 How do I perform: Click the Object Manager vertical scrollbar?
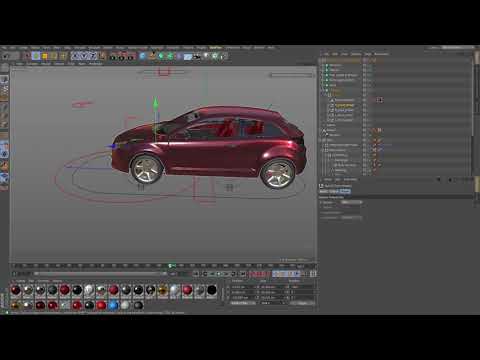[x=473, y=97]
